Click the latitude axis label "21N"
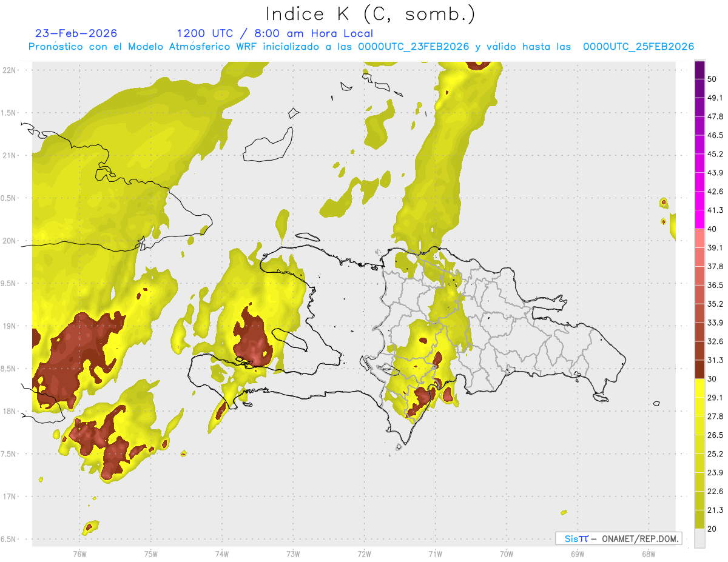728x562 pixels. [8, 156]
